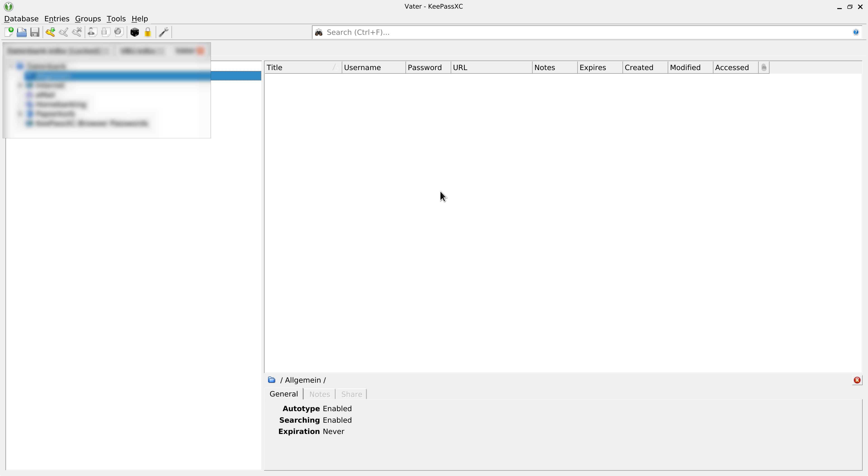Viewport: 868px width, 476px height.
Task: Open the Help menu
Action: 139,19
